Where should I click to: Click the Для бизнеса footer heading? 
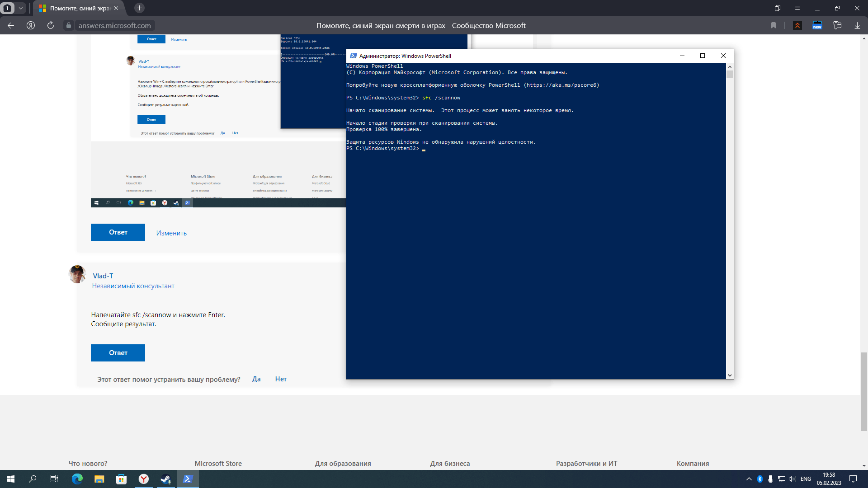tap(450, 464)
